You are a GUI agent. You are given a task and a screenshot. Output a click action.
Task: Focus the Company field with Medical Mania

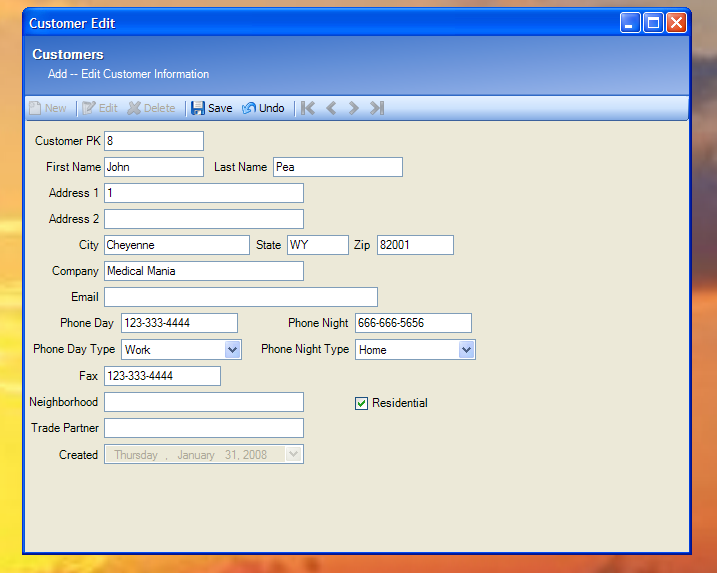coord(203,271)
